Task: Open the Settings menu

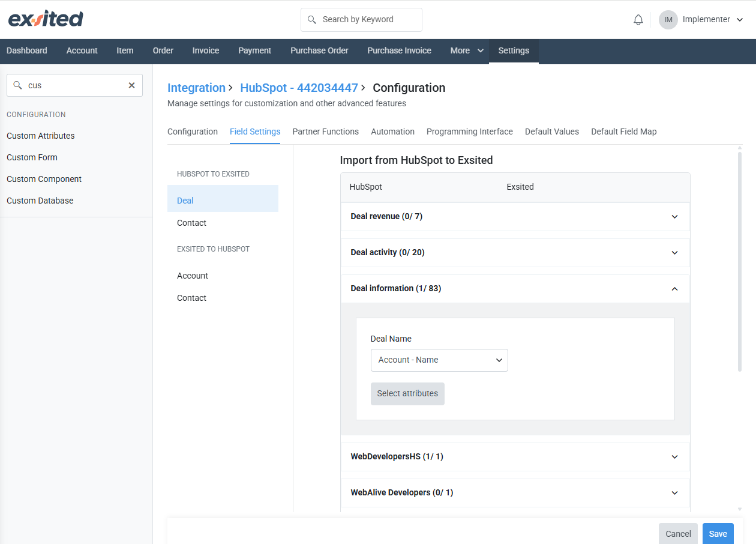Action: [514, 50]
